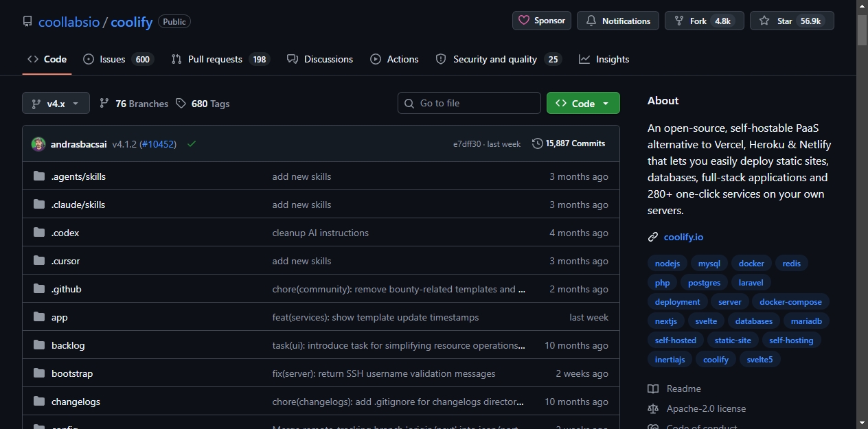Viewport: 868px width, 429px height.
Task: Click the magnifier icon in Go to file
Action: [x=409, y=103]
